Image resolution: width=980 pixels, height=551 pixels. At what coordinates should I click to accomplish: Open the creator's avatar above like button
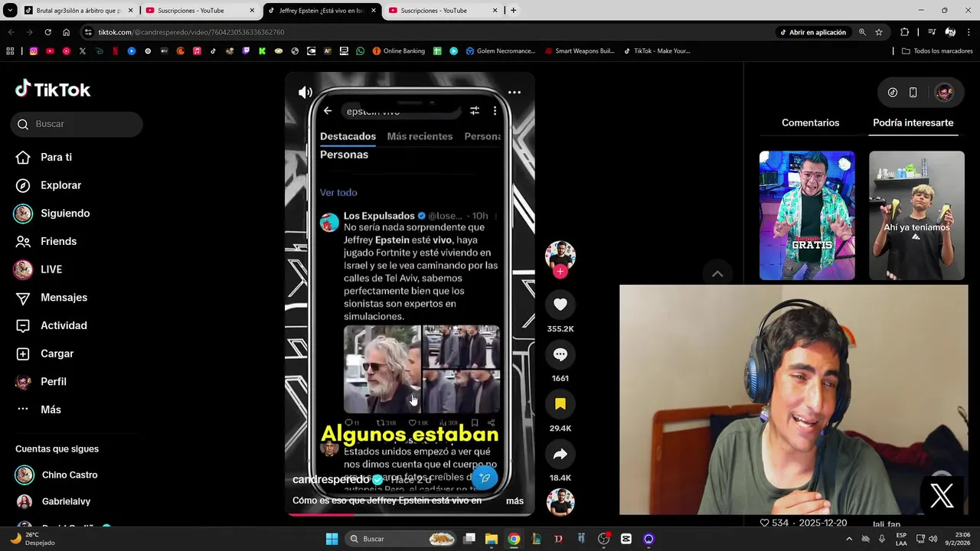pyautogui.click(x=560, y=255)
